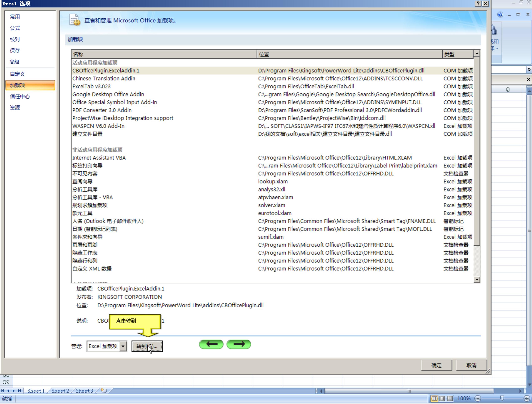Click the zoom out minus icon
The image size is (532, 404).
tap(478, 398)
